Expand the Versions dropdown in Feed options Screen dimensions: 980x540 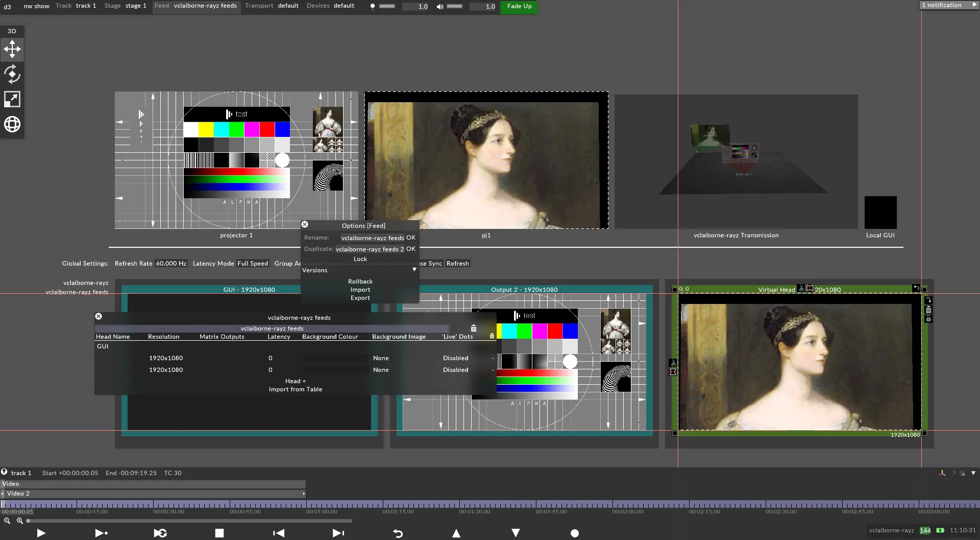tap(413, 270)
